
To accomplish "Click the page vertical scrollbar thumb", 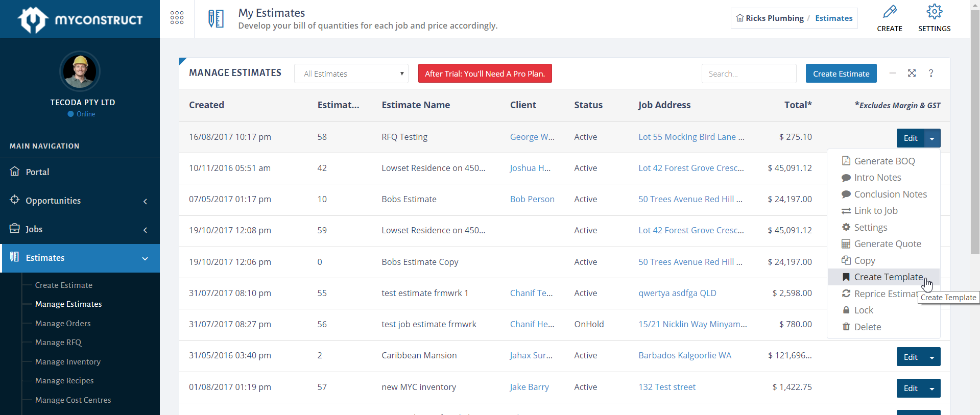I will tap(975, 133).
